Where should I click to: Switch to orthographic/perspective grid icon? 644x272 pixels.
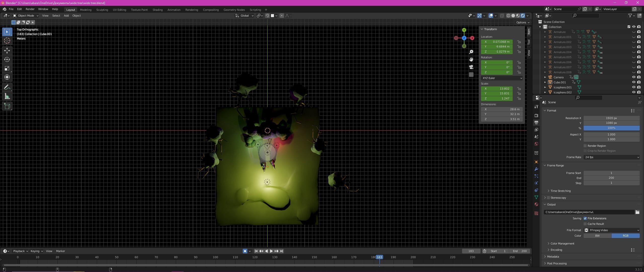click(x=471, y=75)
